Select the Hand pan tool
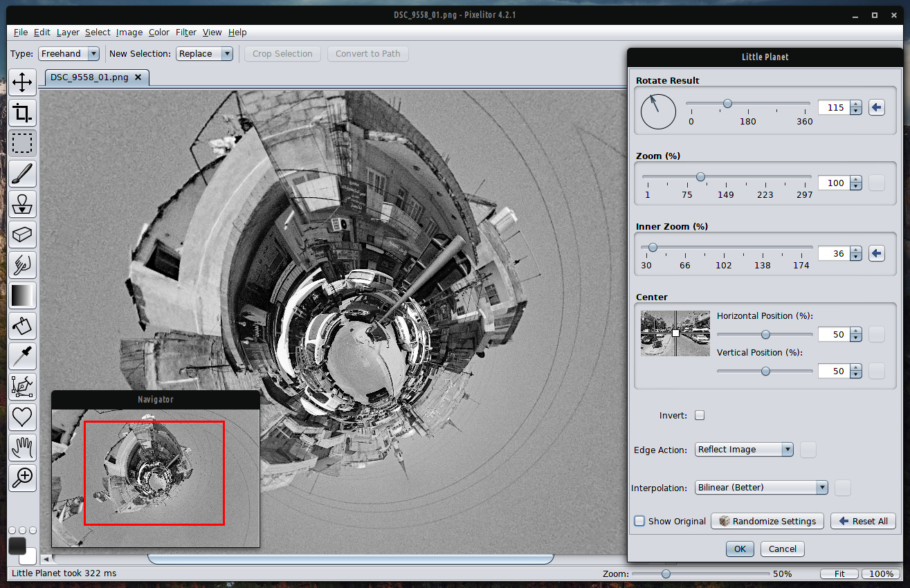 [23, 448]
